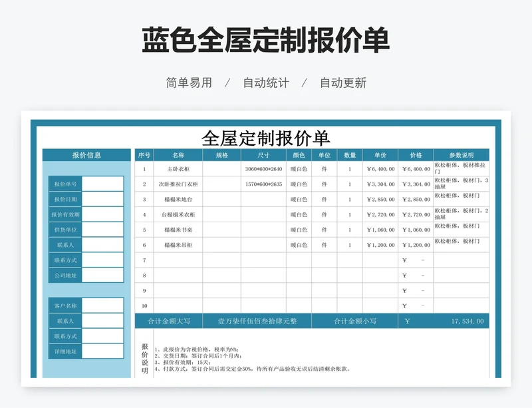Click the unit price ¥2,850.00 cell
The image size is (532, 408).
[380, 200]
